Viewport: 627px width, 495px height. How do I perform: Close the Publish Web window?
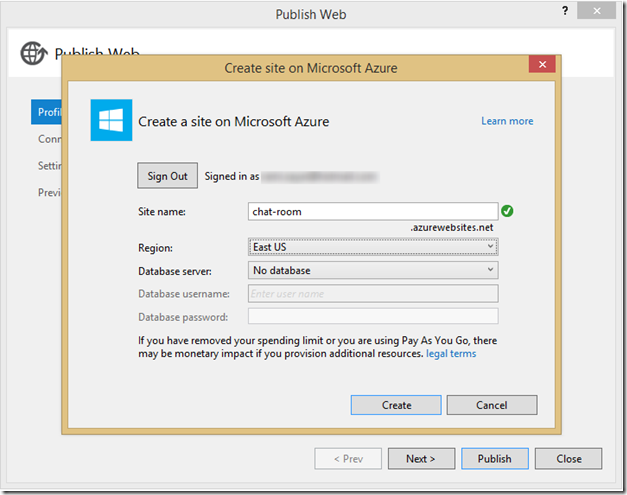[x=596, y=11]
